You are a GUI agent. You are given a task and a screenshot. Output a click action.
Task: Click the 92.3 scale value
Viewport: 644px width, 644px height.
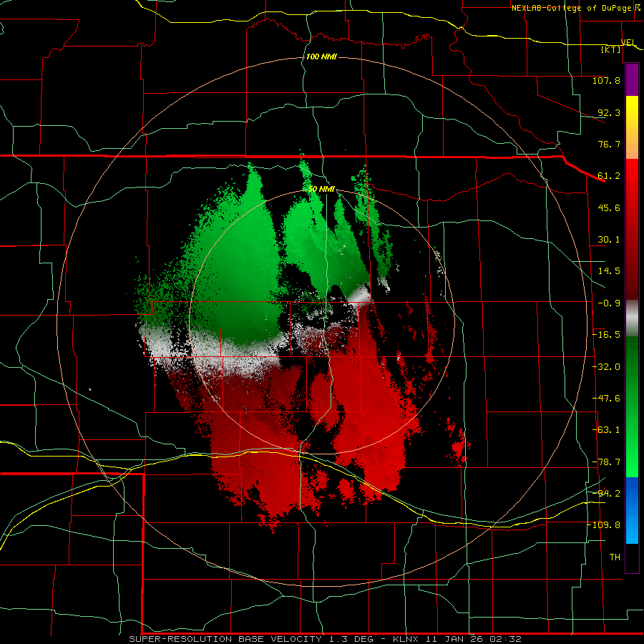[609, 112]
